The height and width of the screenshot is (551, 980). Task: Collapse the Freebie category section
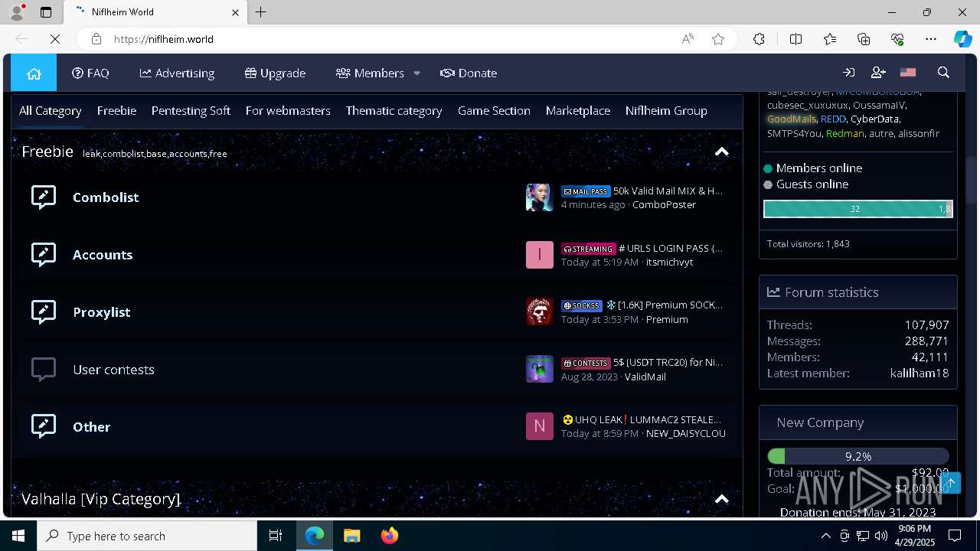point(721,152)
